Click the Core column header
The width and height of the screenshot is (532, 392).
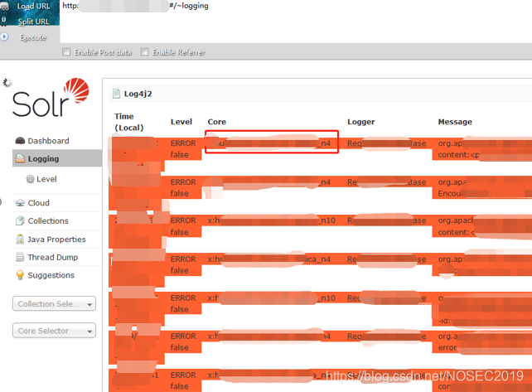coord(217,122)
